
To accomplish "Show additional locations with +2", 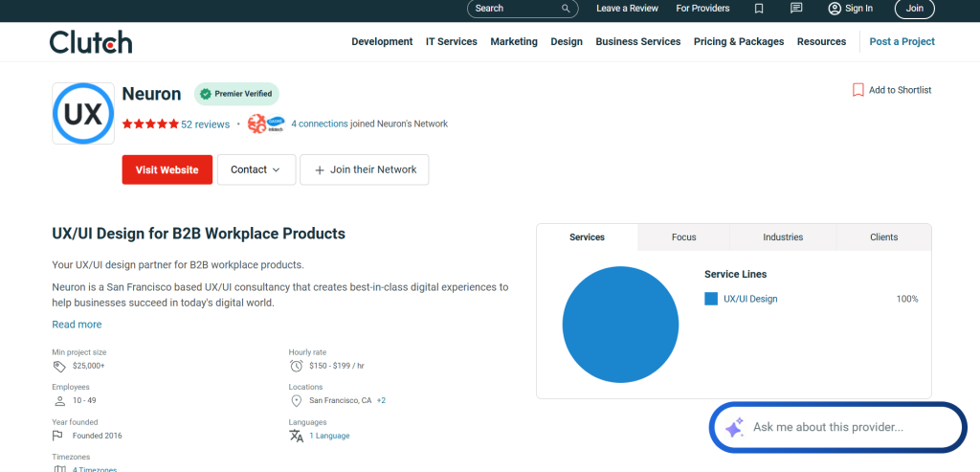I will click(381, 400).
